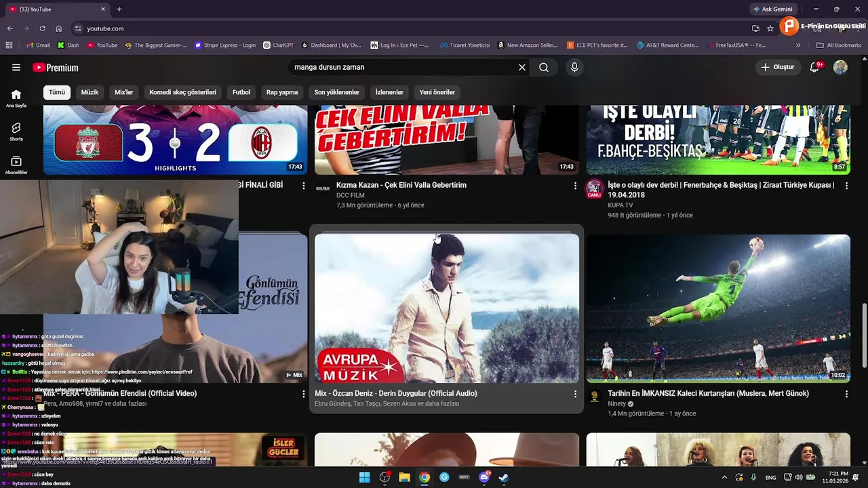
Task: Go back in Chrome
Action: tap(9, 28)
